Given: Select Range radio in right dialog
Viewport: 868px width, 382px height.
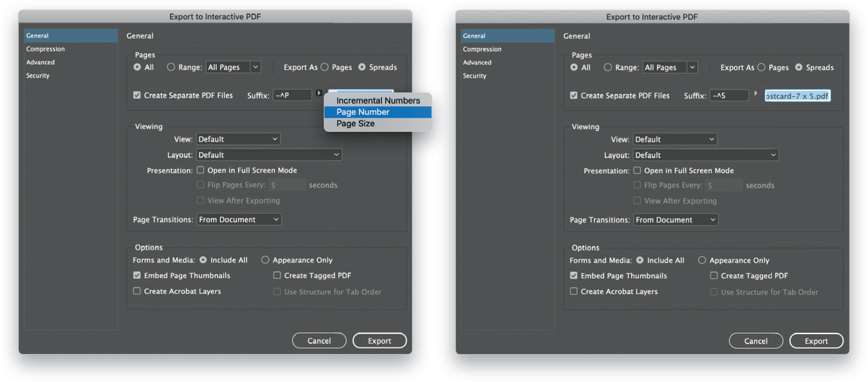Looking at the screenshot, I should (608, 68).
